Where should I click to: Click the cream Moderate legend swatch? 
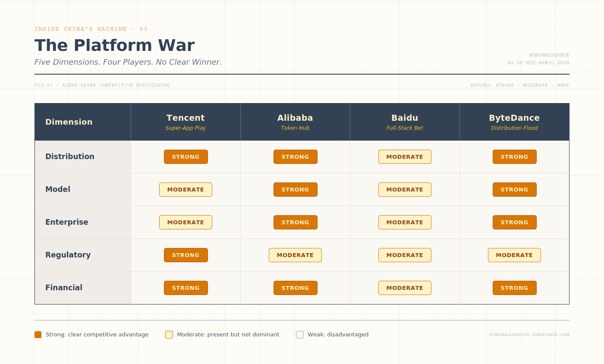(169, 335)
